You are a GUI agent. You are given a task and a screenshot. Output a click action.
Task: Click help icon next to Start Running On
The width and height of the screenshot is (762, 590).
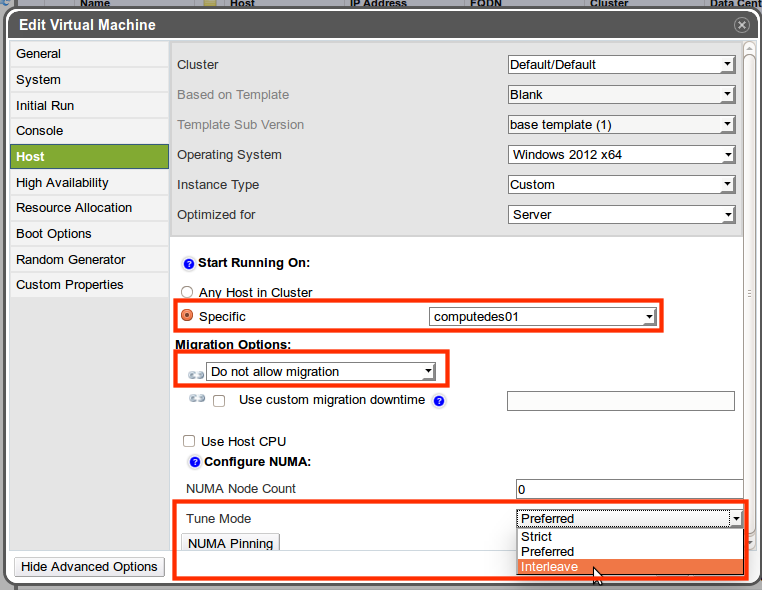pos(189,264)
